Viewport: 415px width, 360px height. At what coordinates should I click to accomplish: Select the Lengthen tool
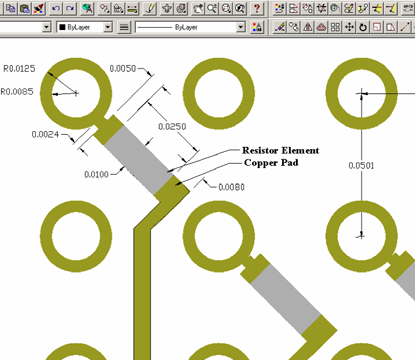pyautogui.click(x=405, y=27)
